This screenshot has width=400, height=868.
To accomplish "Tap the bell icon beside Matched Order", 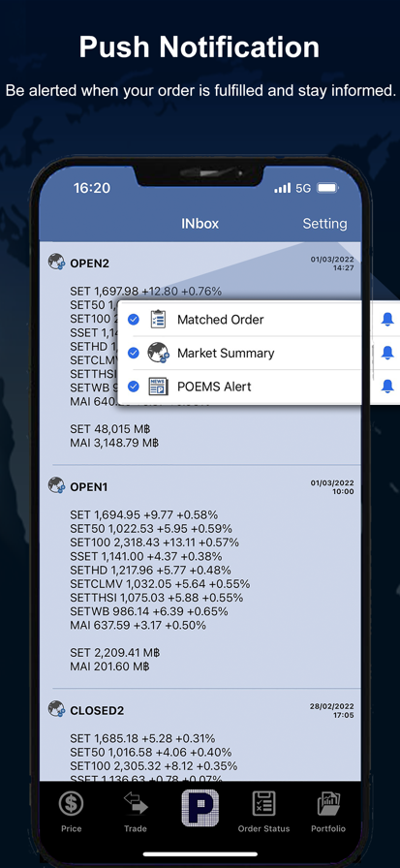I will pos(387,319).
